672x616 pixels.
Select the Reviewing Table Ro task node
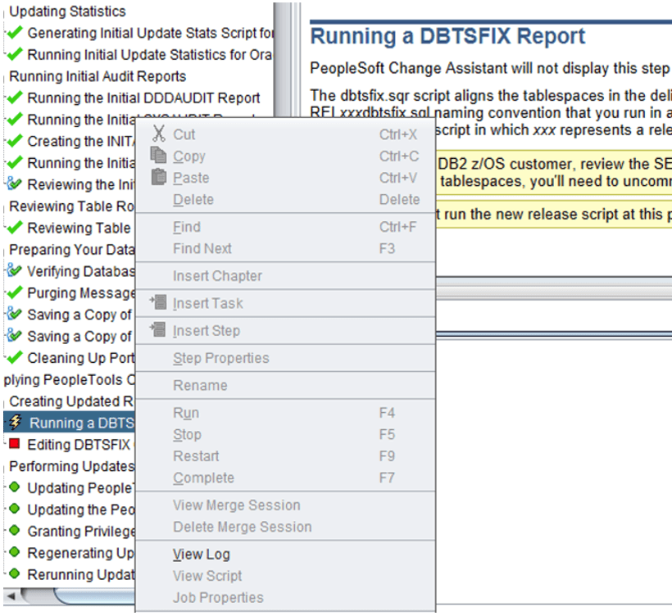pos(71,206)
